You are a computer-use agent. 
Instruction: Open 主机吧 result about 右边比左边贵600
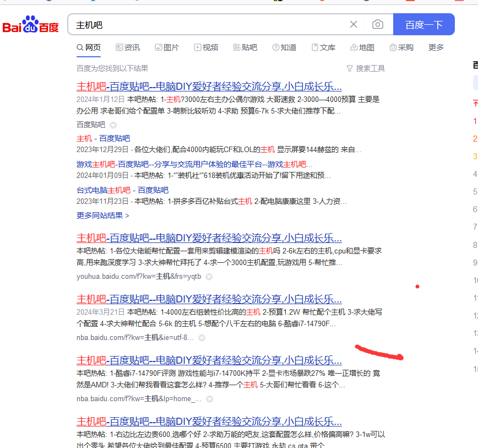209,422
